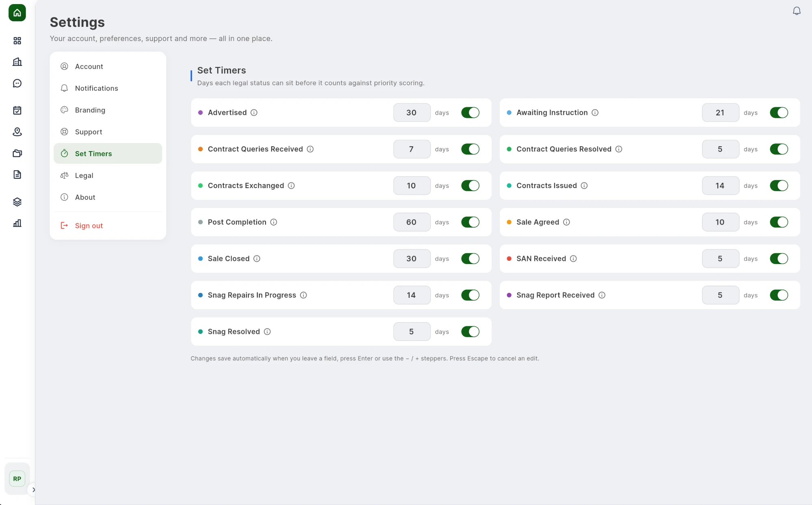
Task: Show info for Awaiting Instruction status
Action: coord(595,113)
